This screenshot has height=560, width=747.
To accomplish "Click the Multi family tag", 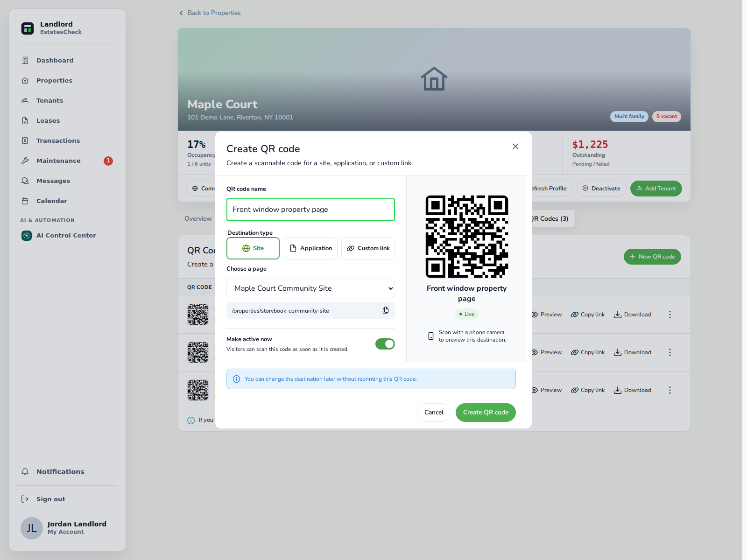I will 629,117.
